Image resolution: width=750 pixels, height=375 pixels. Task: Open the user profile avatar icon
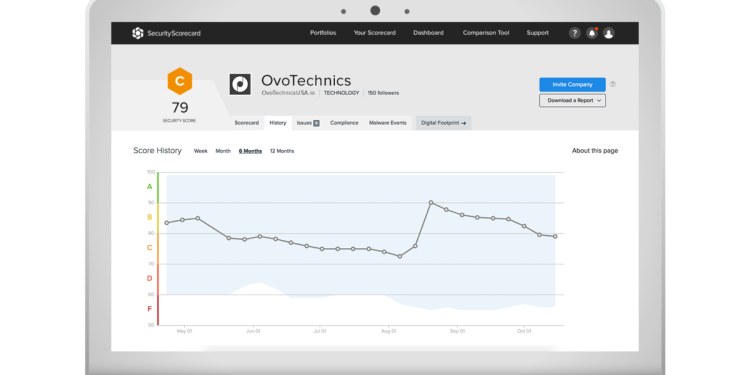(x=608, y=33)
